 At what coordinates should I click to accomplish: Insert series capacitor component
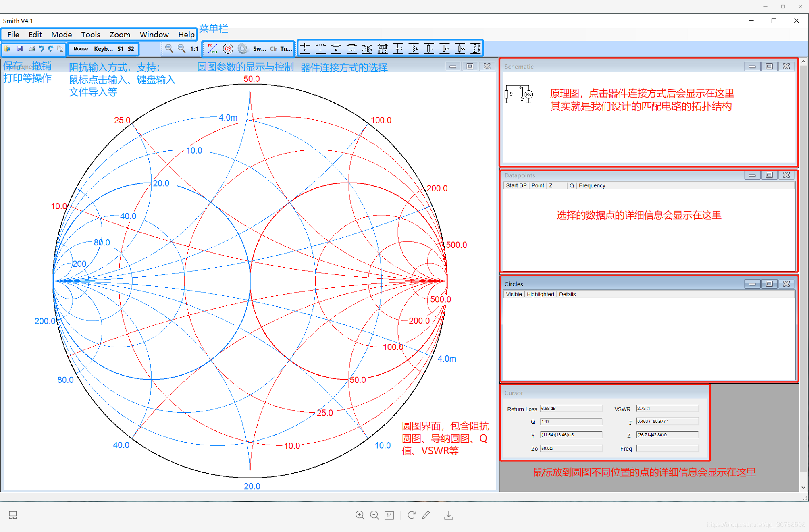tap(305, 48)
